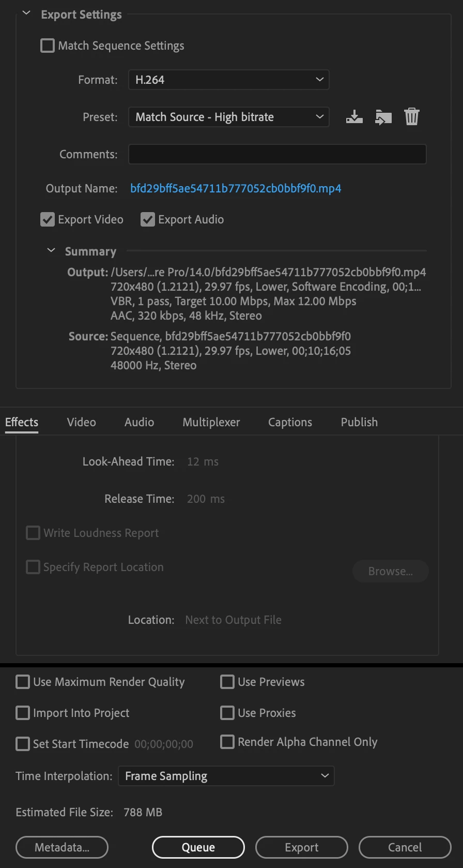Click the output name mp4 link
The width and height of the screenshot is (463, 868).
coord(236,188)
